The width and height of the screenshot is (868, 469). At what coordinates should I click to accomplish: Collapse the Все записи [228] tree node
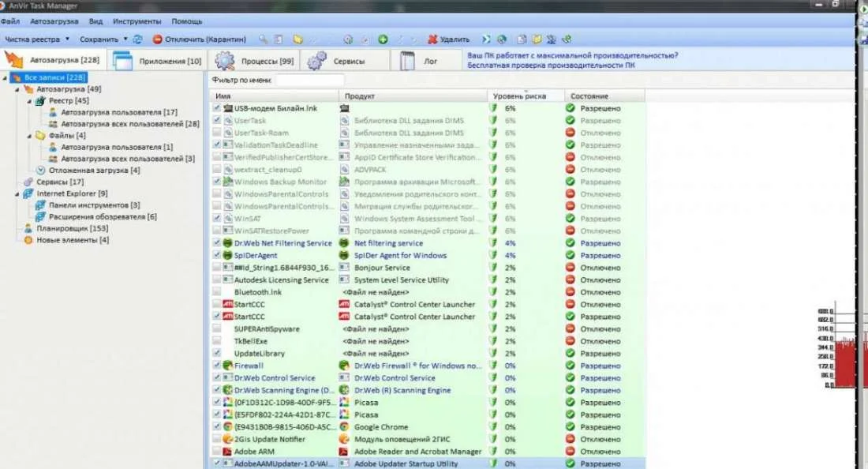click(x=5, y=77)
